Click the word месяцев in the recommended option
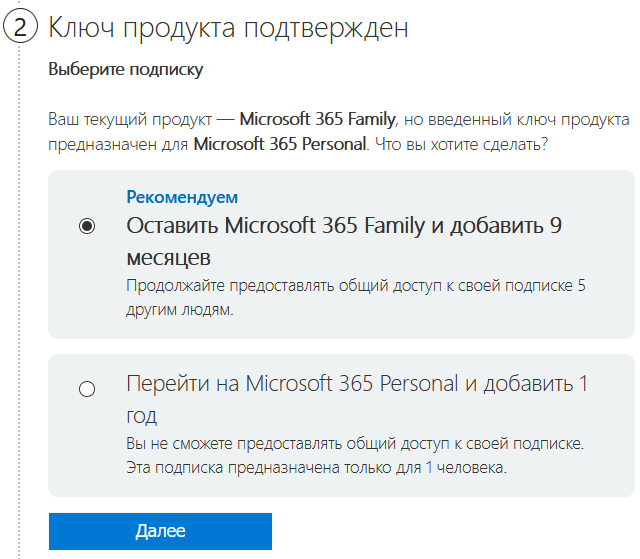This screenshot has width=640, height=559. 169,258
